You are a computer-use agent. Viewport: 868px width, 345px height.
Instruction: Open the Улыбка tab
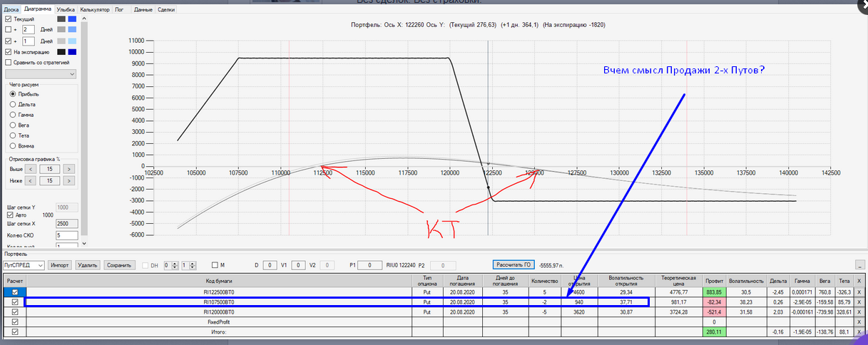[66, 10]
